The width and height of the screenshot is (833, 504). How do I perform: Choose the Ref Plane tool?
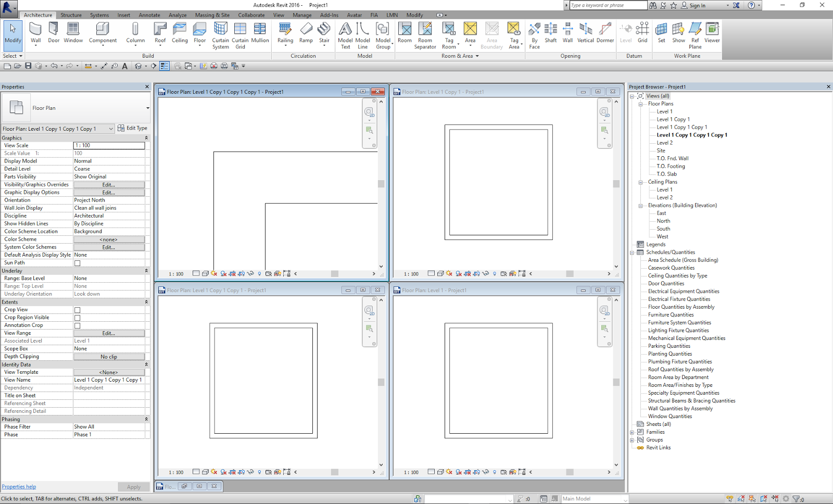696,35
